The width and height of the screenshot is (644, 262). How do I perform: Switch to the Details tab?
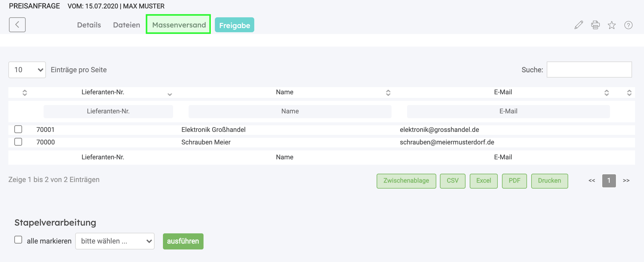click(x=89, y=25)
